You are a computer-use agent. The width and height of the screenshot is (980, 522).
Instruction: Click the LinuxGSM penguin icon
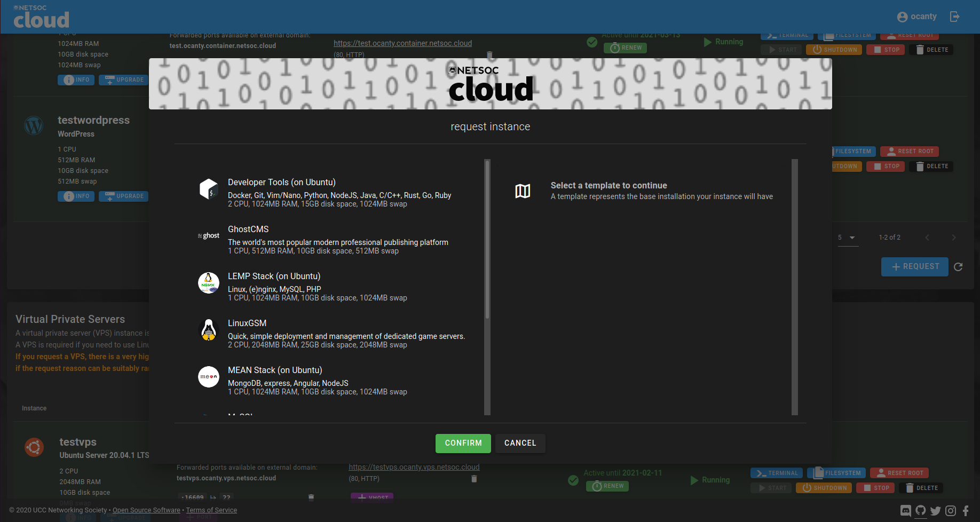pos(209,330)
